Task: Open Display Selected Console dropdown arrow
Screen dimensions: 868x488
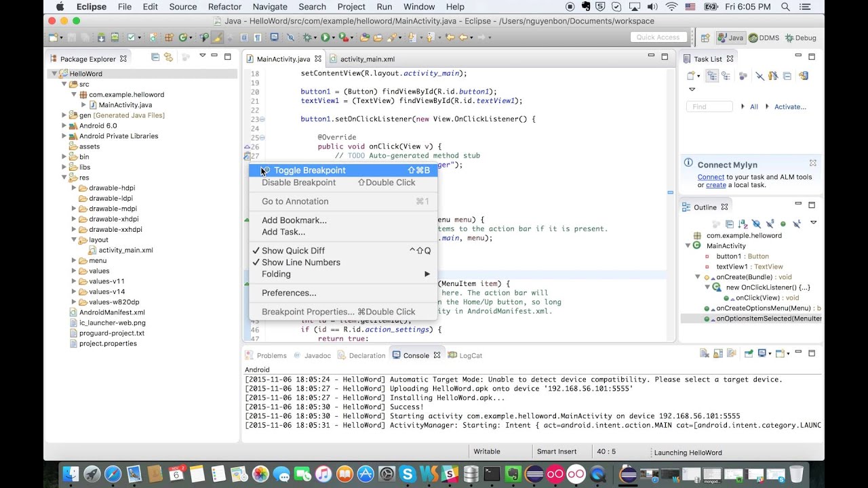Action: (x=770, y=354)
